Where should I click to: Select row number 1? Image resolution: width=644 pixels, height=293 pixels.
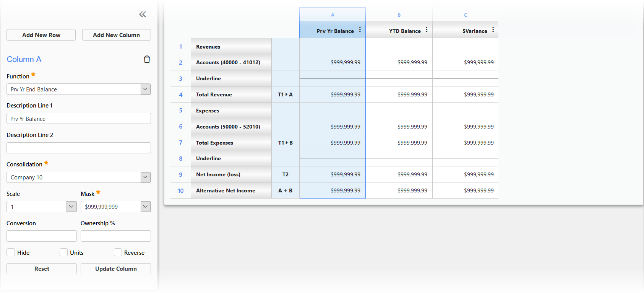point(181,47)
